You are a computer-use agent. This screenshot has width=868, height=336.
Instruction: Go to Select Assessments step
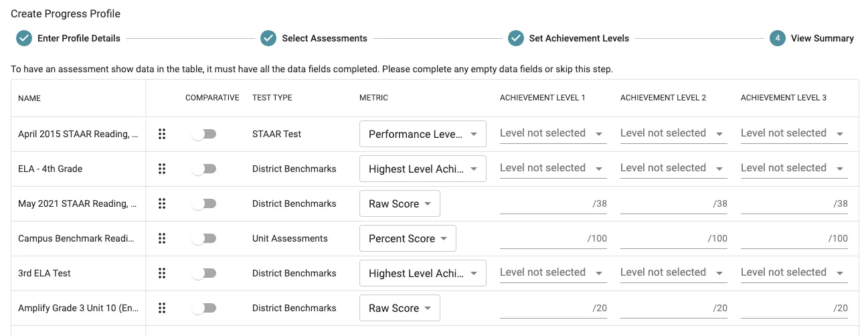tap(324, 38)
